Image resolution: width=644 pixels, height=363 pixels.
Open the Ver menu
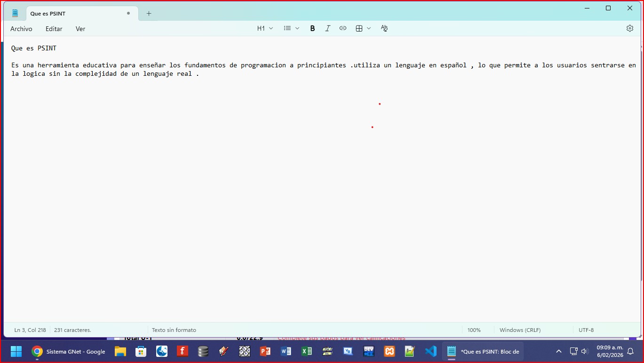pos(80,29)
